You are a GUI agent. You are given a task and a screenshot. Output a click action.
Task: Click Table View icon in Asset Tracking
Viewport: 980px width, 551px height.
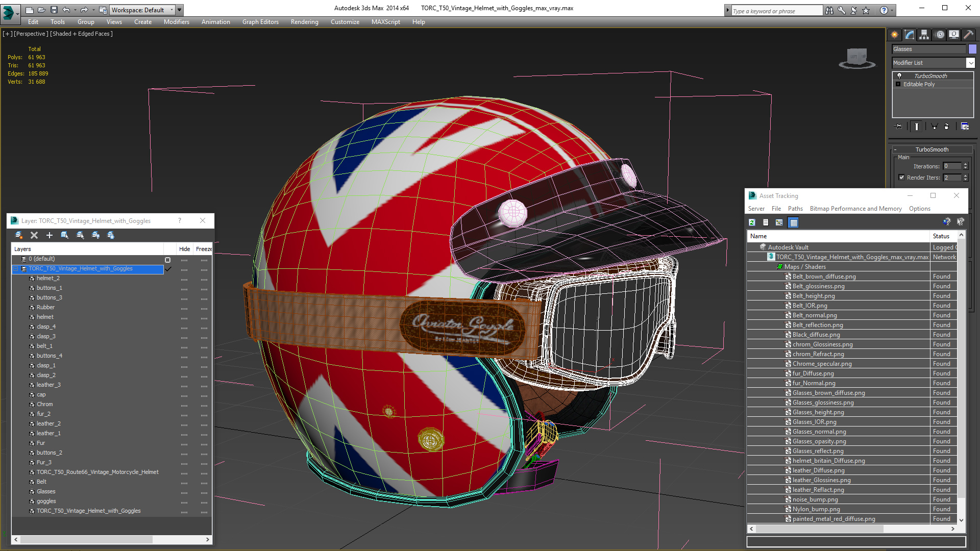coord(793,222)
